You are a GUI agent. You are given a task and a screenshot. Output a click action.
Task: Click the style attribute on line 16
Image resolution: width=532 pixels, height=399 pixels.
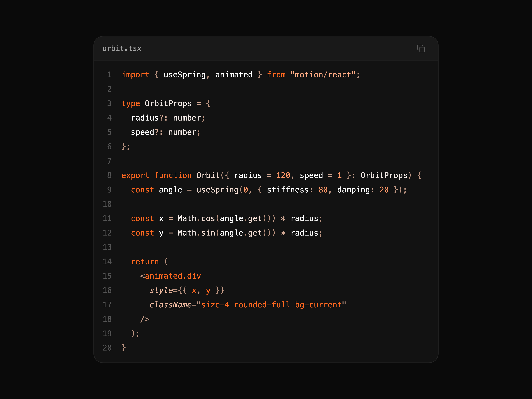pyautogui.click(x=161, y=291)
